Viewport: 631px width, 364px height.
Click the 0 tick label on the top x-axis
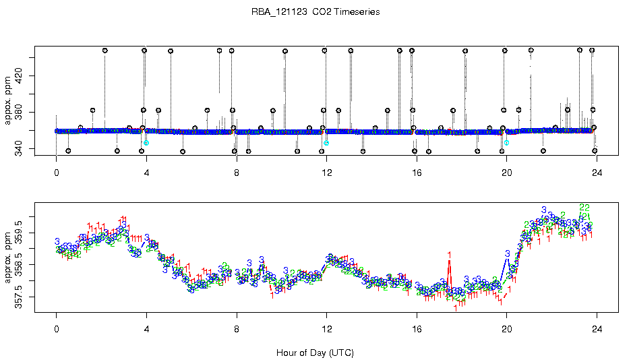[57, 173]
